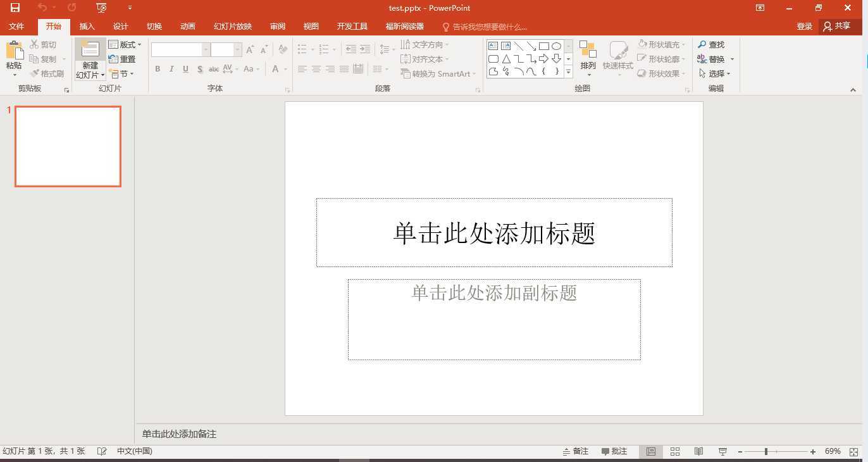Select the rectangle shape

(543, 46)
